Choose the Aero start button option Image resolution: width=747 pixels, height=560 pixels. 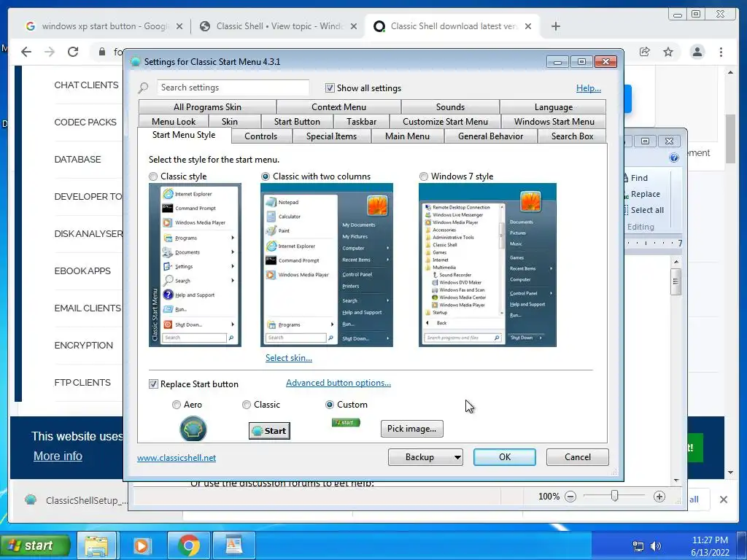(177, 405)
